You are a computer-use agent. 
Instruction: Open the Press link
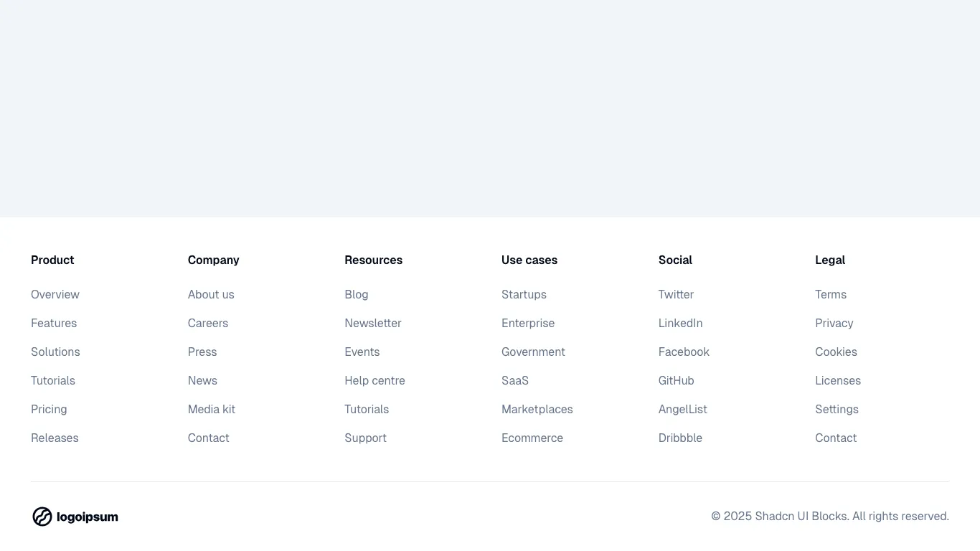(202, 352)
